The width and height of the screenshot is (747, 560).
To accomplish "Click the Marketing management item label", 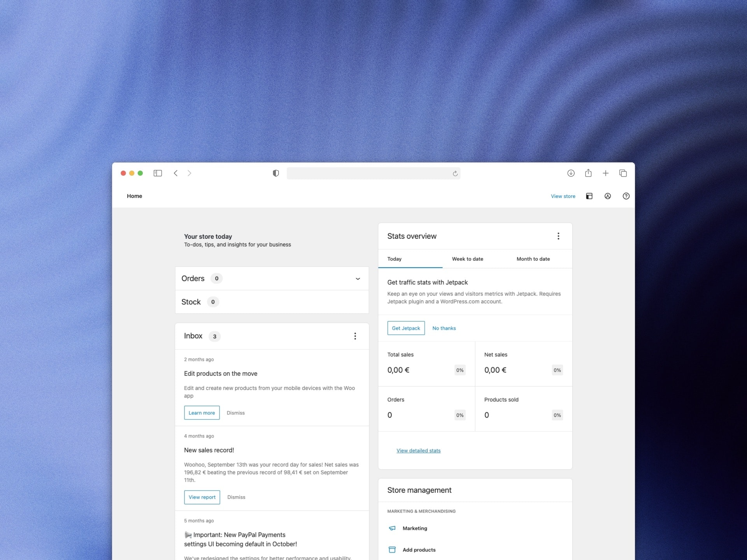I will pos(415,528).
